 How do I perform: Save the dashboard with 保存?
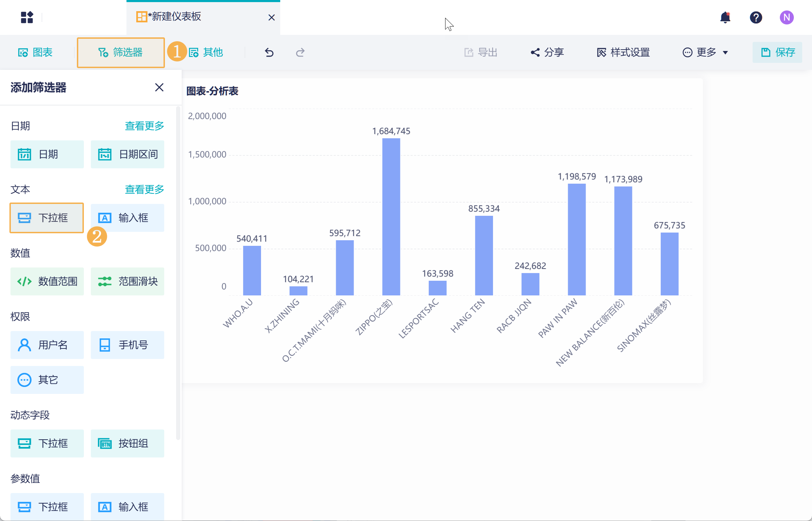click(x=777, y=52)
